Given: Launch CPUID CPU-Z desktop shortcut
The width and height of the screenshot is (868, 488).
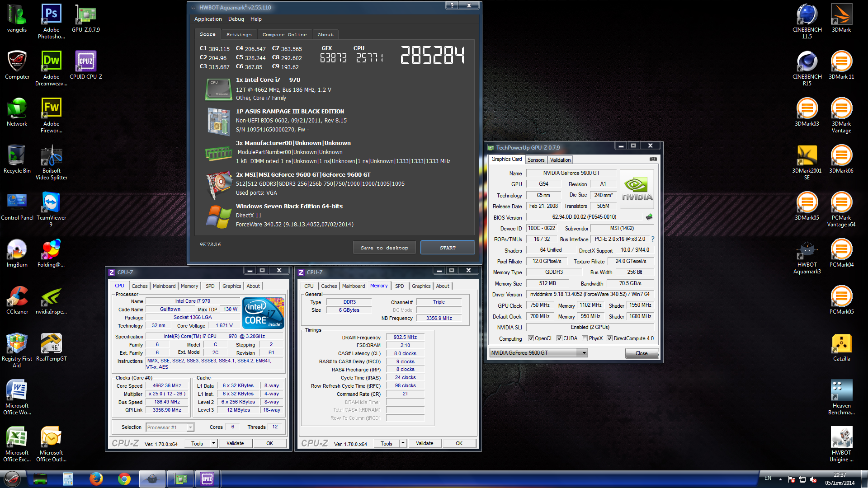Looking at the screenshot, I should coord(86,66).
